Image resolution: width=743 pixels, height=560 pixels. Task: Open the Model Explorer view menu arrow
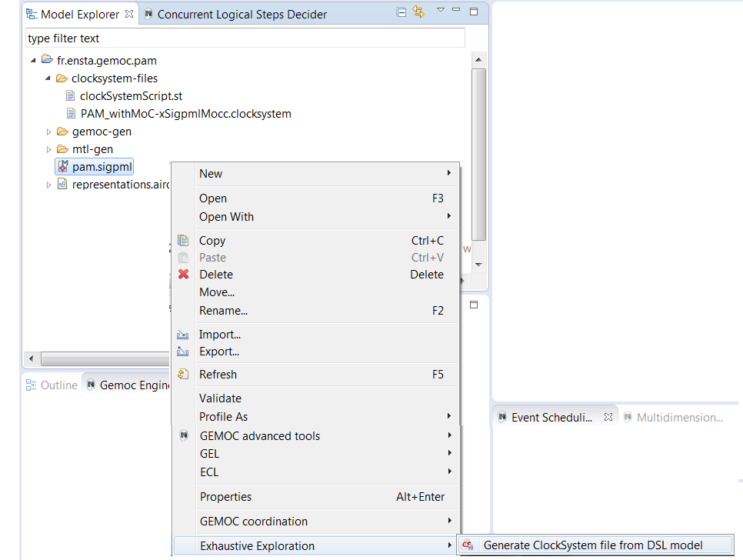(x=440, y=11)
